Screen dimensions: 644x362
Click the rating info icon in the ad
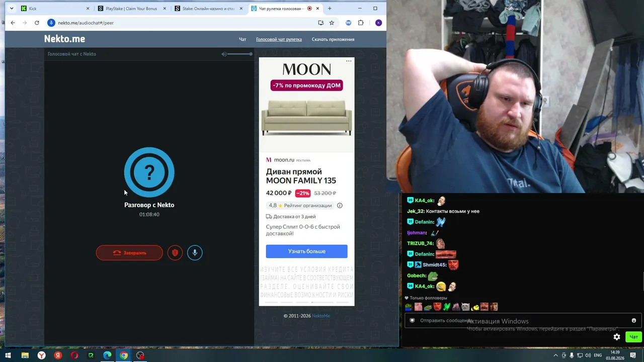point(340,205)
